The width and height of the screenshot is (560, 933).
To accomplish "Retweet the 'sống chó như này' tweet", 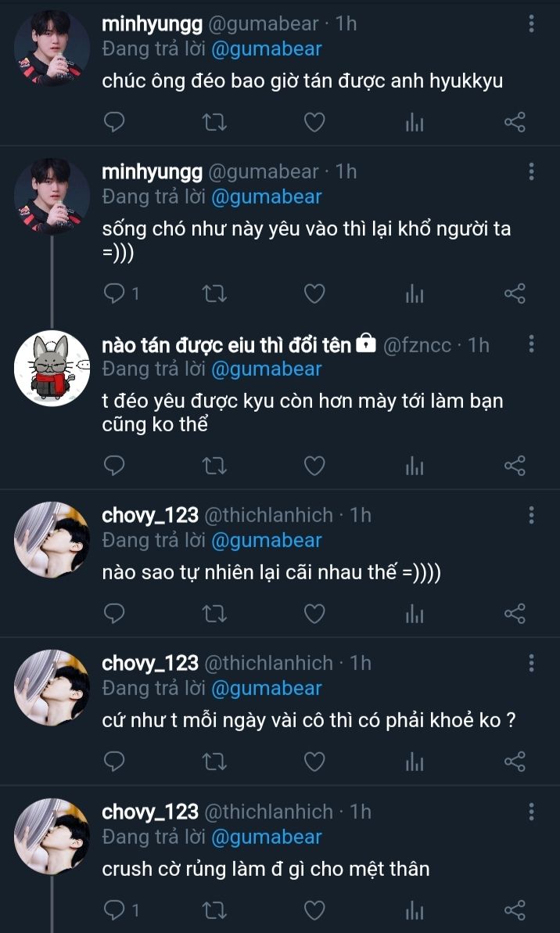I will (214, 294).
